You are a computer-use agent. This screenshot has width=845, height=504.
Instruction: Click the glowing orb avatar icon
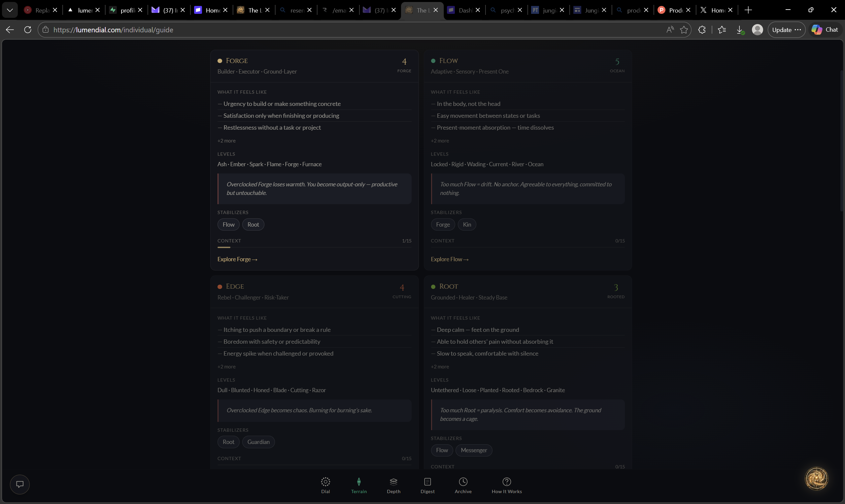(x=816, y=479)
